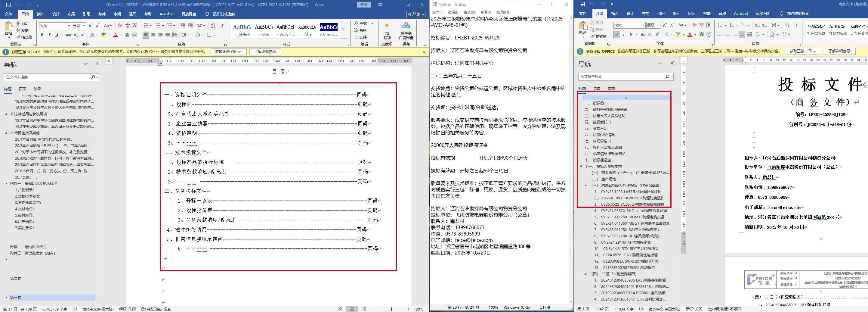Switch to 页面 tab in left navigation pane

click(x=23, y=89)
